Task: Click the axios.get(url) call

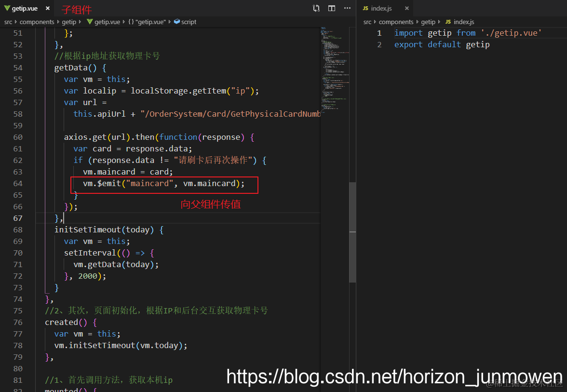Action: click(x=97, y=137)
